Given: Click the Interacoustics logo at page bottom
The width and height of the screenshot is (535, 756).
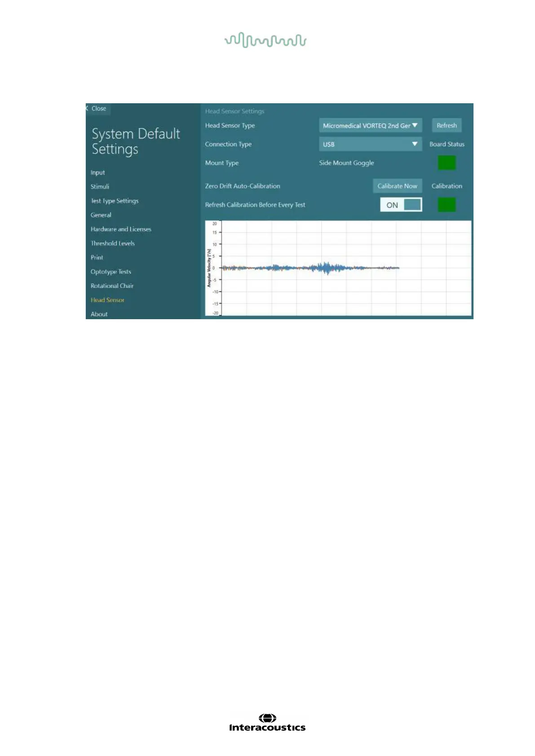Looking at the screenshot, I should click(267, 723).
